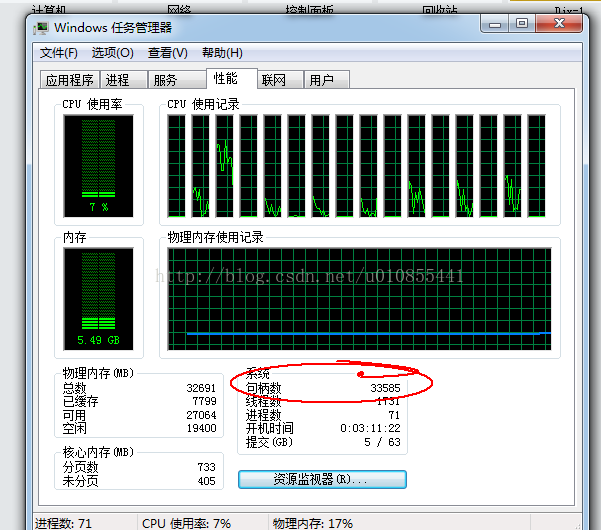Viewport: 601px width, 530px height.
Task: Click the 分页数 value 733
Action: [x=207, y=467]
